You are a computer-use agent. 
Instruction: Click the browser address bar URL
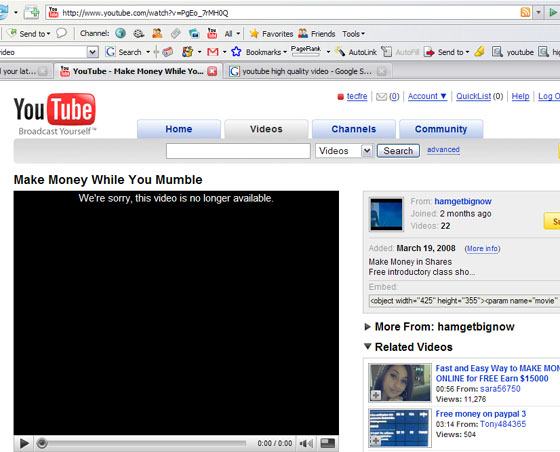pyautogui.click(x=145, y=13)
